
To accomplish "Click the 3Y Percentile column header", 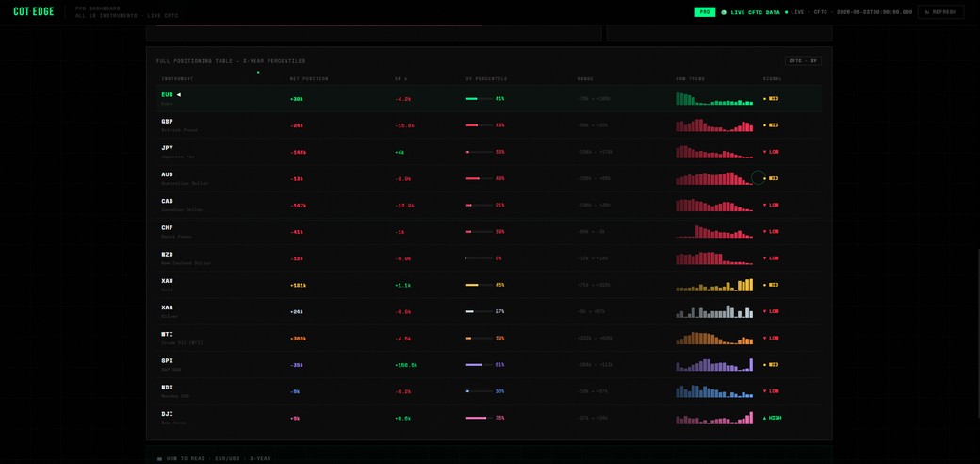I will pyautogui.click(x=486, y=79).
